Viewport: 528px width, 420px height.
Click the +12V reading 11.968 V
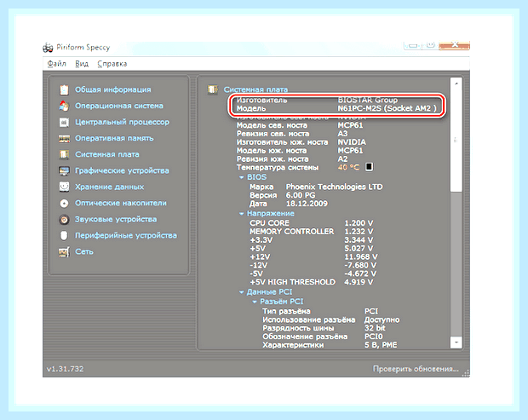tap(360, 256)
